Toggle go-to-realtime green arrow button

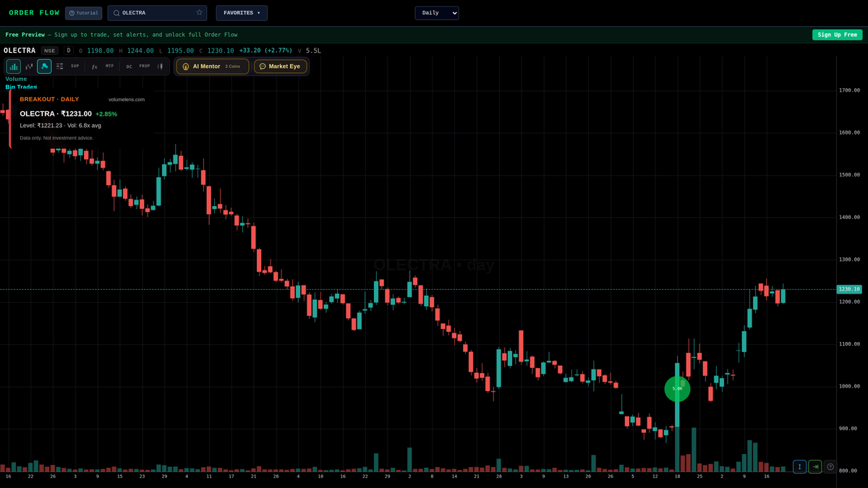coord(814,466)
